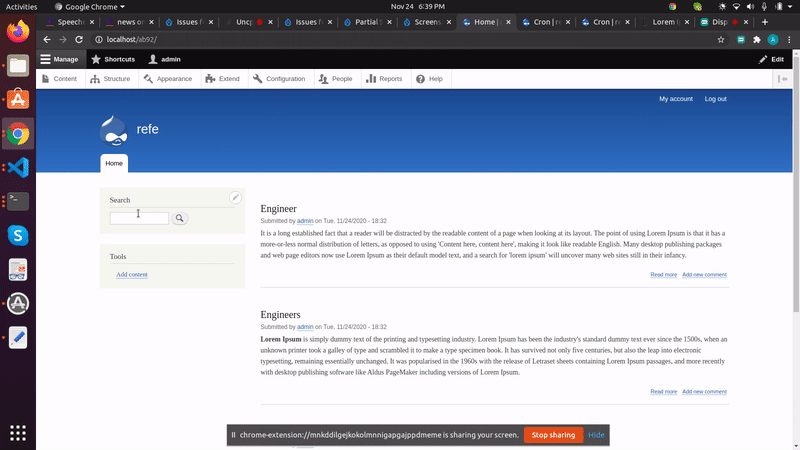This screenshot has height=450, width=800.
Task: Reload the page in Chrome
Action: 79,39
